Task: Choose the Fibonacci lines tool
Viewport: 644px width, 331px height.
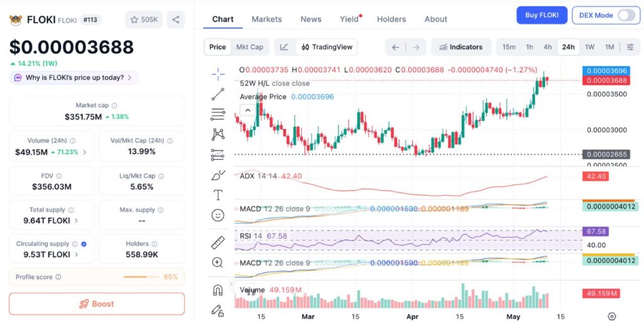Action: [218, 115]
